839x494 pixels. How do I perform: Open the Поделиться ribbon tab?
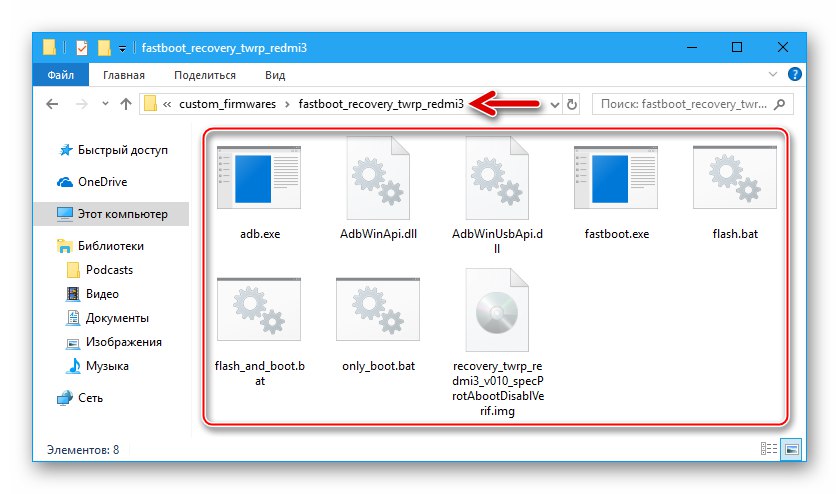pos(205,75)
